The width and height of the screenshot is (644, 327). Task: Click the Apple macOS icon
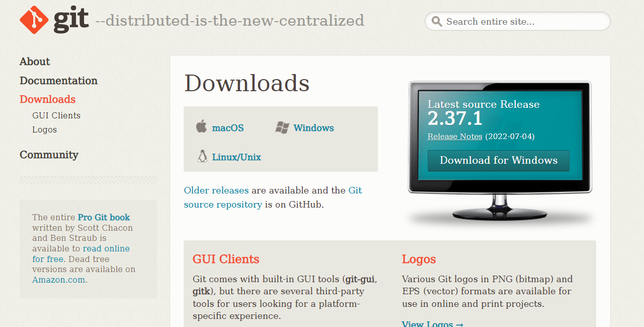coord(201,126)
